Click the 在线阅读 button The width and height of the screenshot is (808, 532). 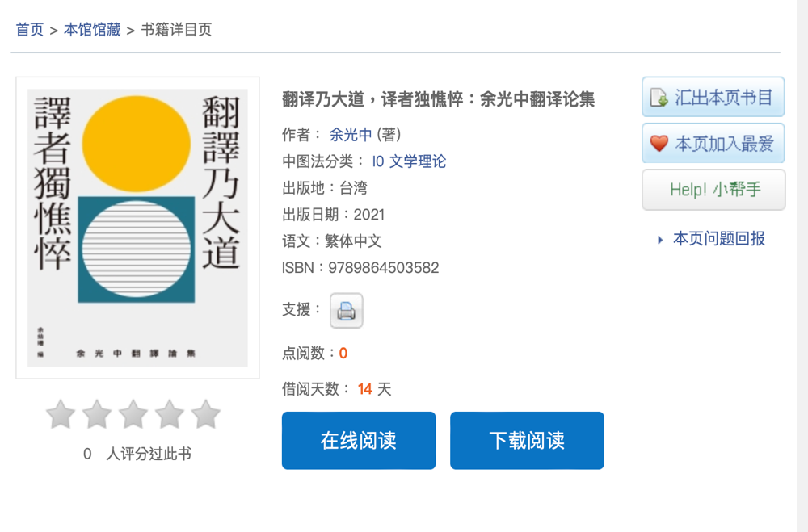(x=359, y=440)
